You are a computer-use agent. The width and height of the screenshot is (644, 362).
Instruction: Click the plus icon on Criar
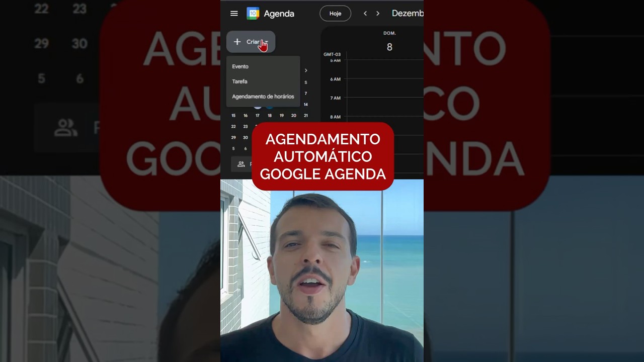[x=237, y=42]
